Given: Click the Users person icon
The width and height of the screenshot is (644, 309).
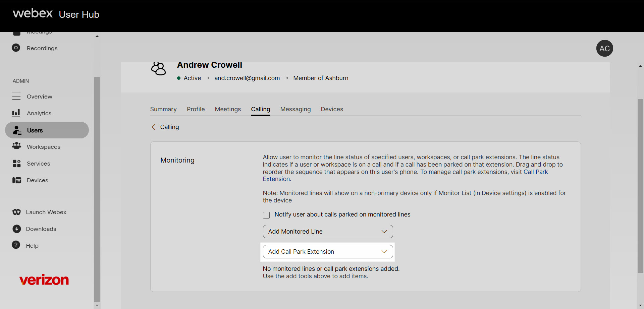Looking at the screenshot, I should (17, 130).
